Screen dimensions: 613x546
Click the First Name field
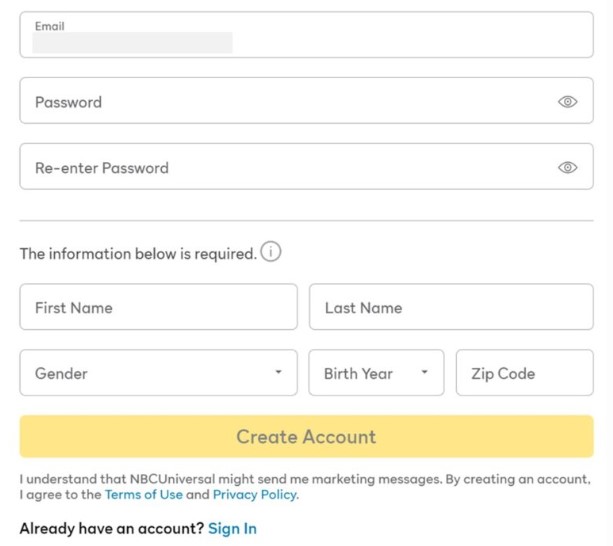158,308
